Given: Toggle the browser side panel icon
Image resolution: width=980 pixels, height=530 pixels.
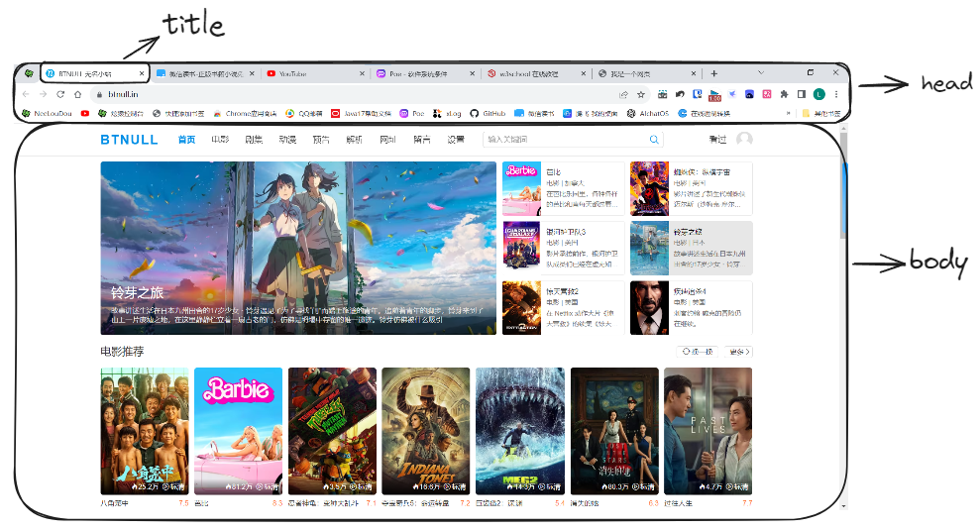Looking at the screenshot, I should 802,94.
